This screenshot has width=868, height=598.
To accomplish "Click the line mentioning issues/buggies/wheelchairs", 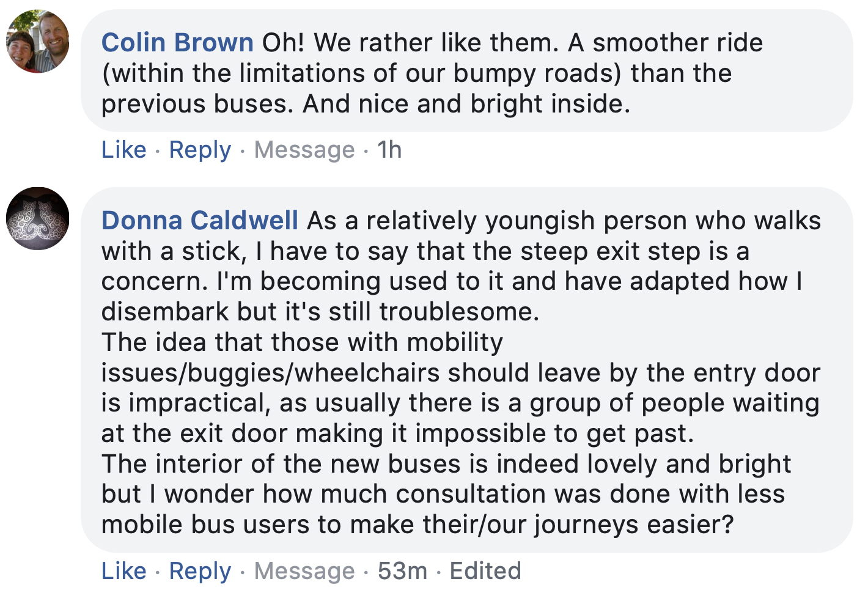I will point(461,373).
